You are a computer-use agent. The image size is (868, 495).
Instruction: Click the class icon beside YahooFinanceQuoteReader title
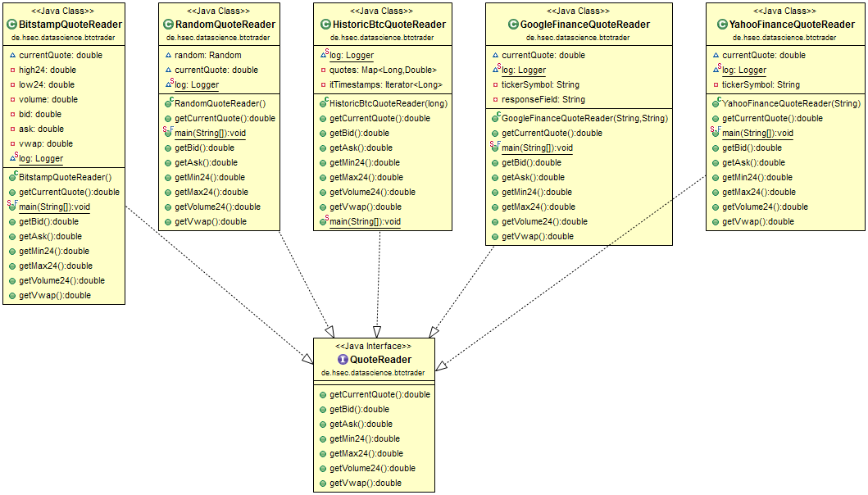tap(722, 25)
